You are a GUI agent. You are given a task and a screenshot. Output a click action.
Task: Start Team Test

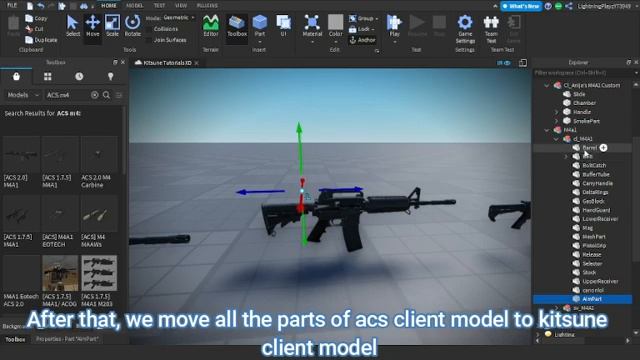[x=491, y=29]
